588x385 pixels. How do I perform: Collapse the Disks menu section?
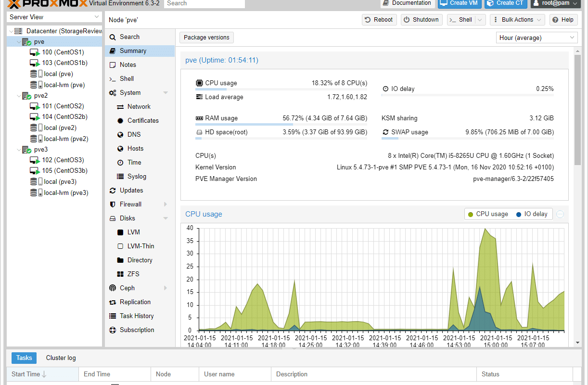point(166,218)
